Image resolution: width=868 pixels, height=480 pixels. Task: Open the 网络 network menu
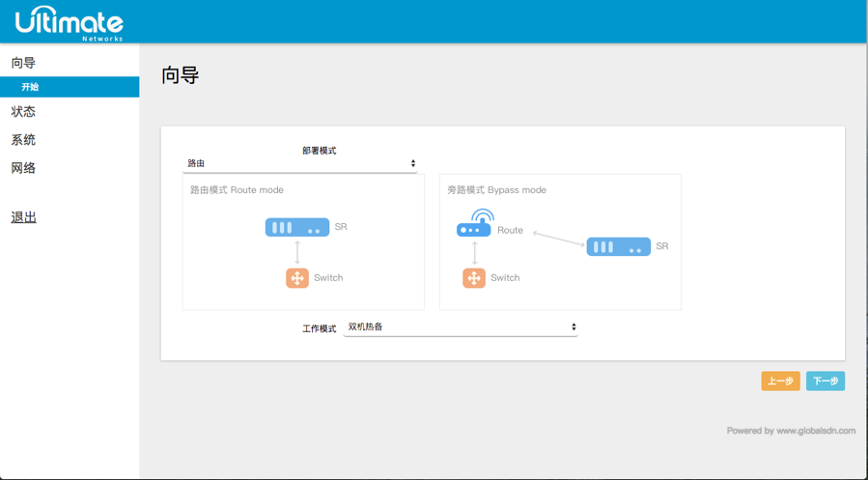[24, 168]
